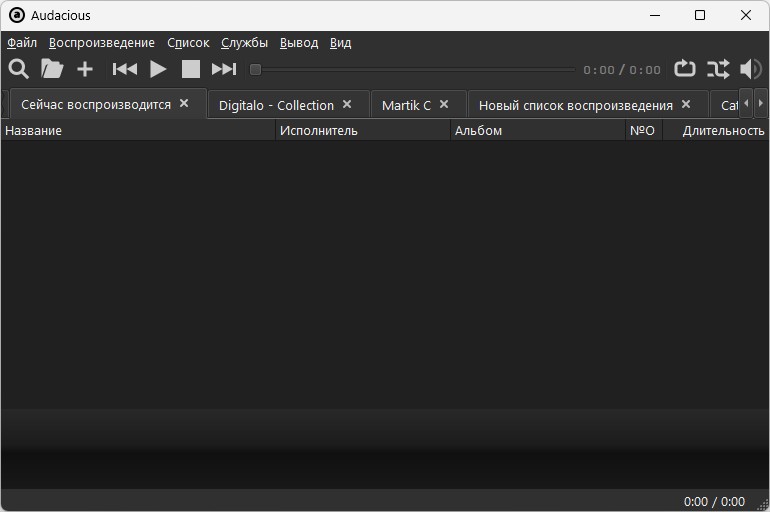Open the search library magnifier icon
Image resolution: width=770 pixels, height=512 pixels.
[19, 69]
